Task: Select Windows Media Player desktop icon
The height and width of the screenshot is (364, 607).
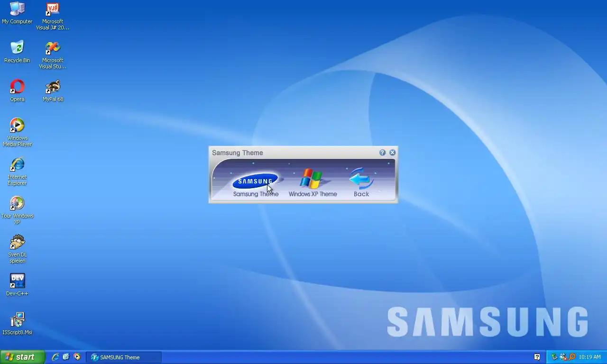Action: click(x=17, y=133)
